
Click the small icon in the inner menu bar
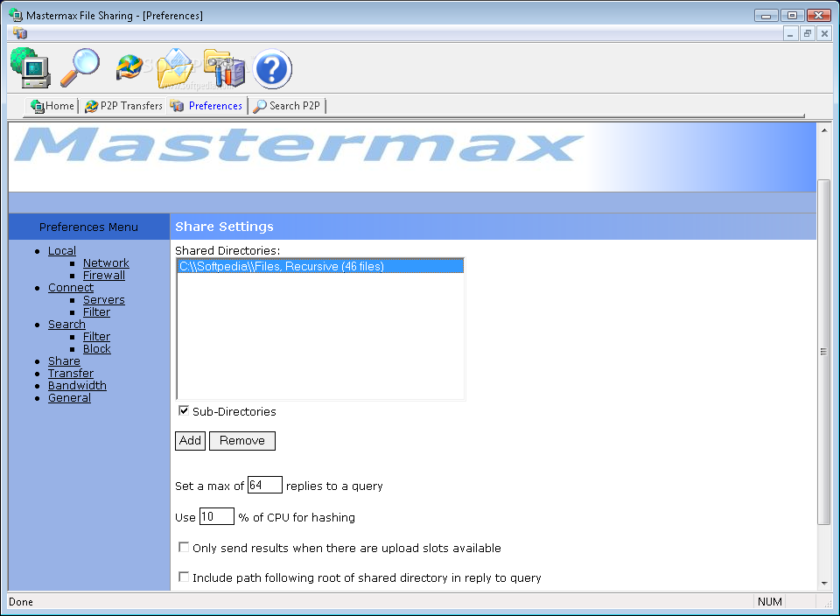pos(20,34)
